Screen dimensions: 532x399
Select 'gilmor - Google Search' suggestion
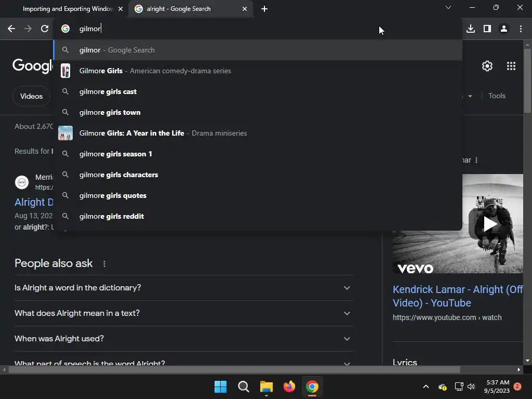click(x=258, y=50)
